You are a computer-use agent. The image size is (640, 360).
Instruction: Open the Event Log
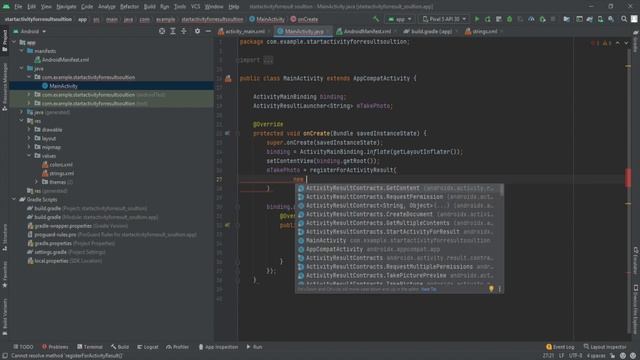560,347
